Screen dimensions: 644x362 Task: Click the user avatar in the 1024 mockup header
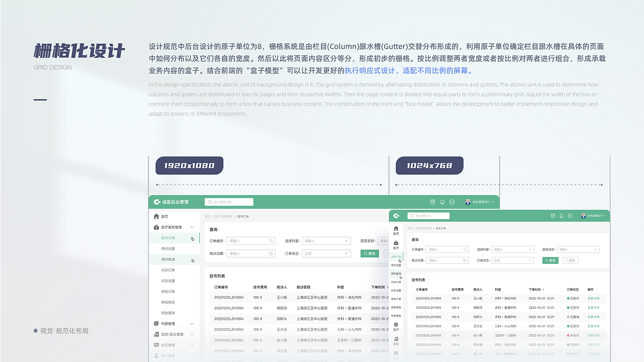point(584,215)
